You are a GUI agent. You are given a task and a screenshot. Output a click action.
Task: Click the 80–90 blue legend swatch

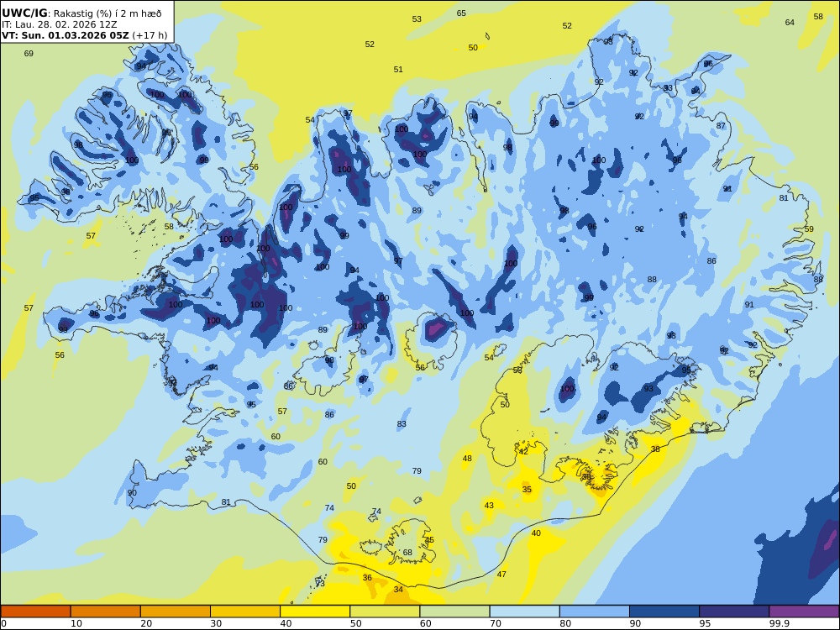(595, 612)
